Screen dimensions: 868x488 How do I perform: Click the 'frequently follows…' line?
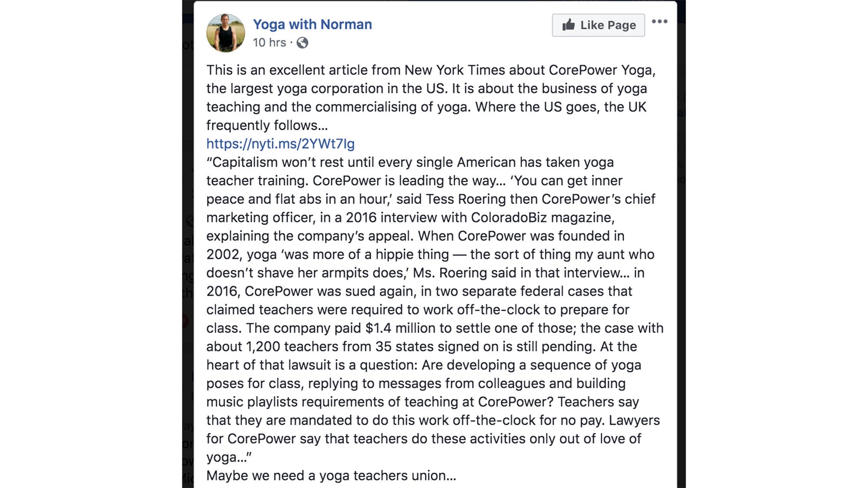coord(267,125)
